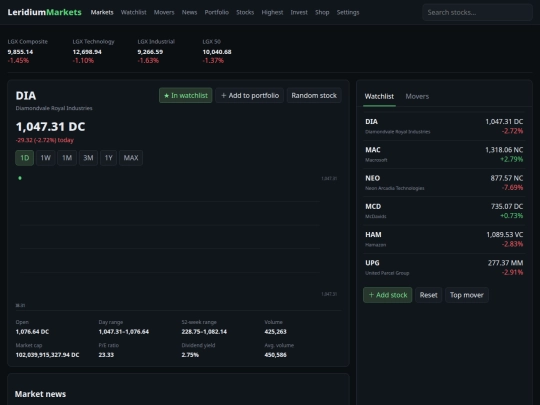Image resolution: width=540 pixels, height=405 pixels.
Task: Focus the Search stocks field
Action: click(x=477, y=12)
